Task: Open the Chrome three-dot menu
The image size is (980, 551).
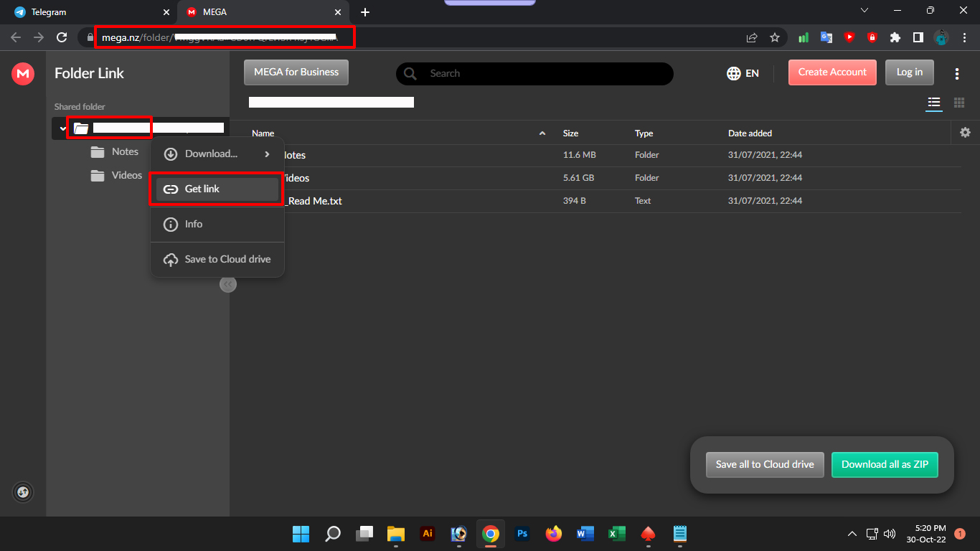Action: coord(964,37)
